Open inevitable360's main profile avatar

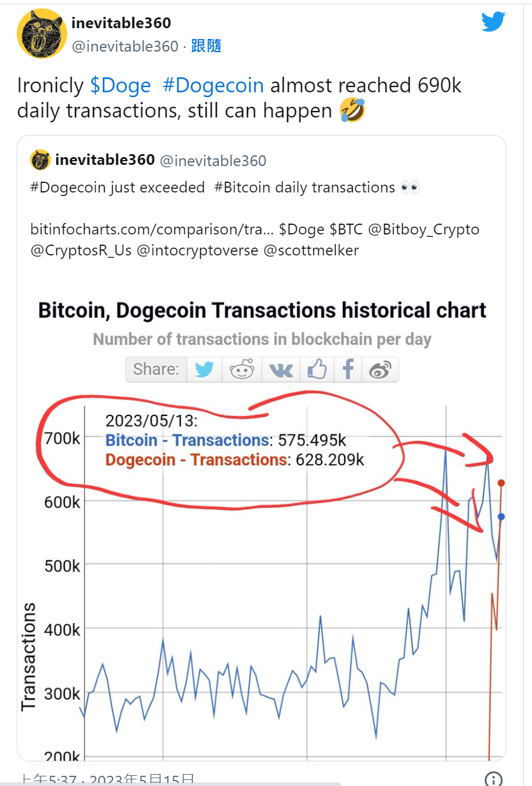41,34
